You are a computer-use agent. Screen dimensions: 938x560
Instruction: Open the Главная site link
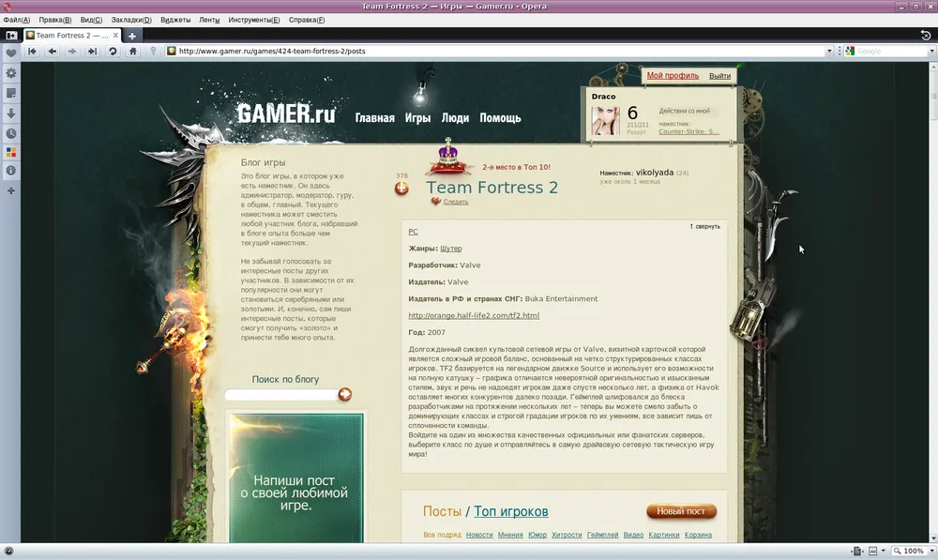click(374, 118)
